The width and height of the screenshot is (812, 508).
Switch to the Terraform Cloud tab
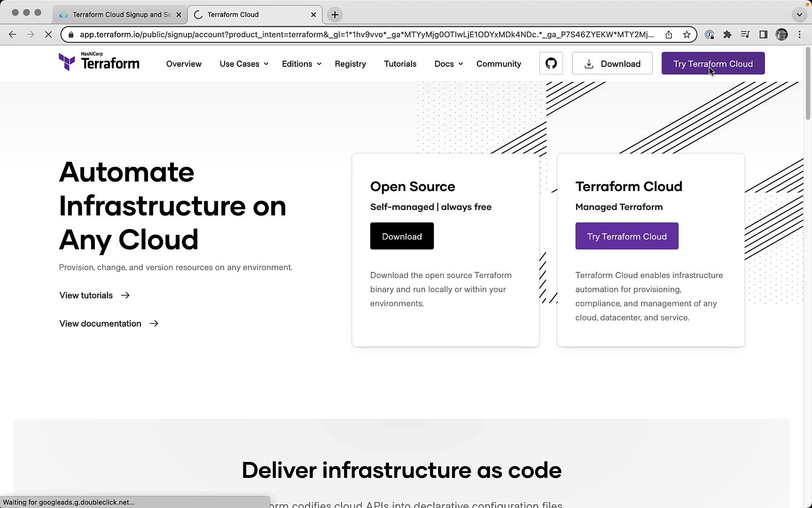tap(255, 15)
